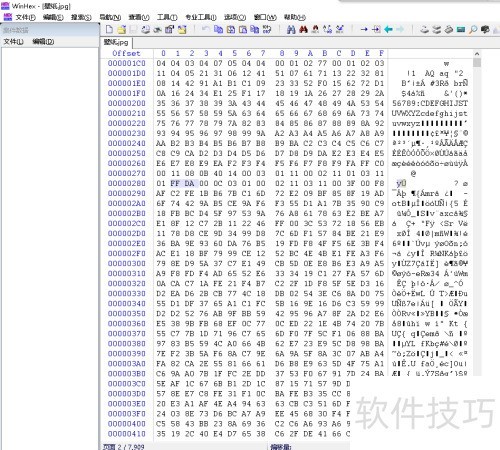The height and width of the screenshot is (450, 500).
Task: Open the 搜索(S) menu
Action: coord(81,17)
